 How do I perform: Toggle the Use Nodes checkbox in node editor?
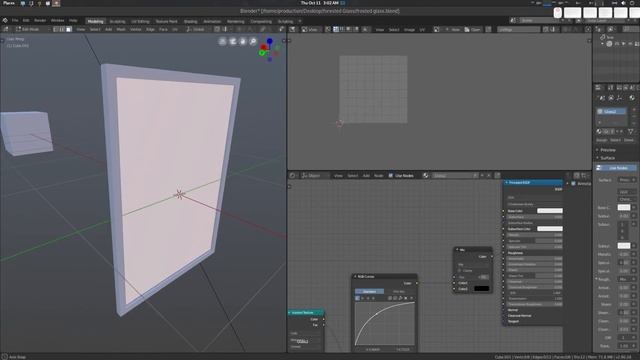[391, 176]
